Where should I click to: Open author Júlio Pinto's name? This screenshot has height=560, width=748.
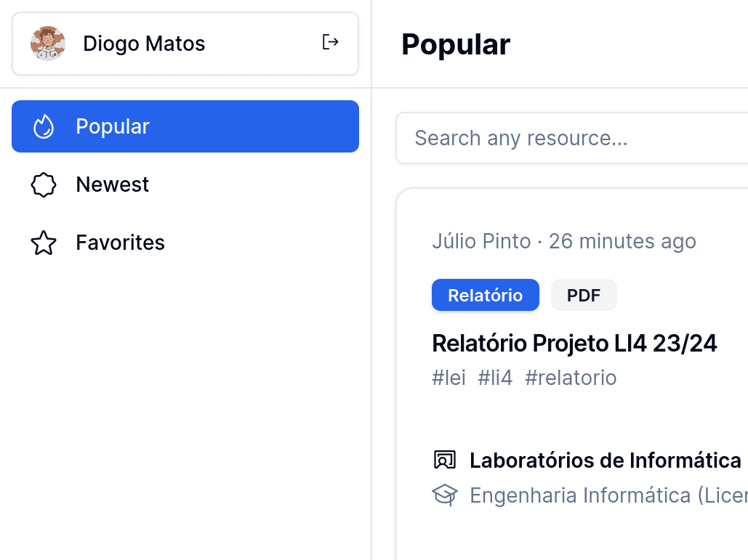click(x=481, y=241)
